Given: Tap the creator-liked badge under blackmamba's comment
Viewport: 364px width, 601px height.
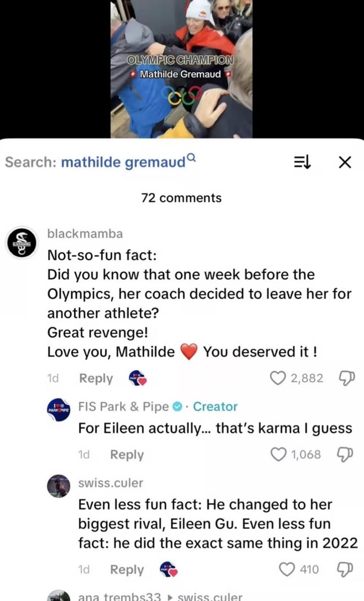Looking at the screenshot, I should tap(138, 378).
